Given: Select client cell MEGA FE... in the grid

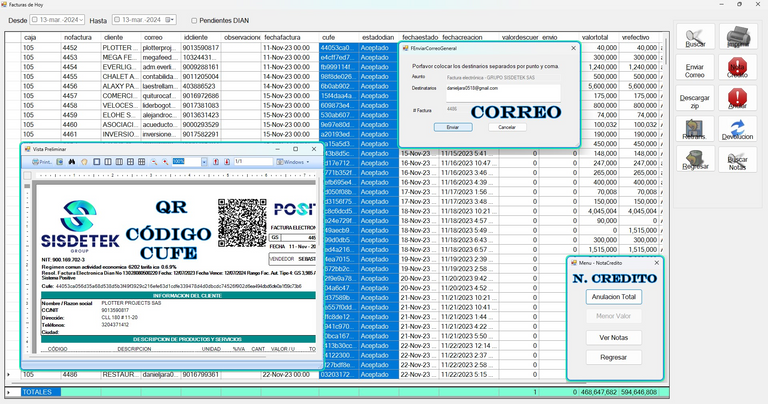Looking at the screenshot, I should coord(120,57).
